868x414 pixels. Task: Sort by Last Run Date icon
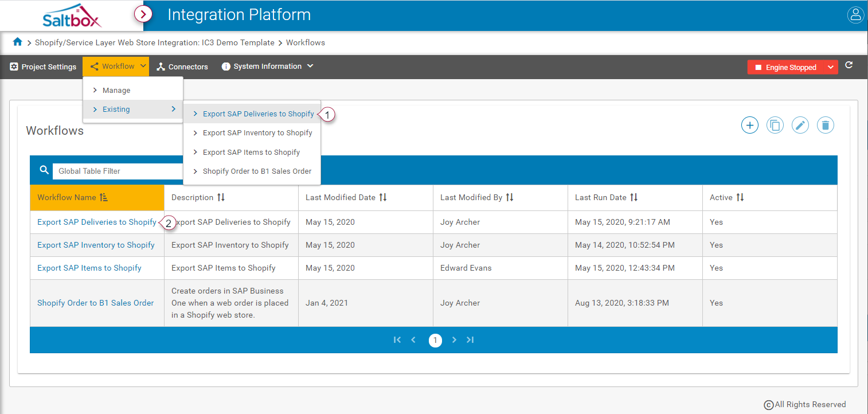(x=634, y=197)
